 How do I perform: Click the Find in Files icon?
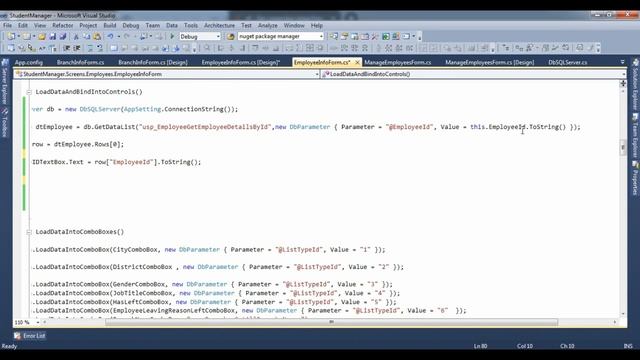pos(230,36)
